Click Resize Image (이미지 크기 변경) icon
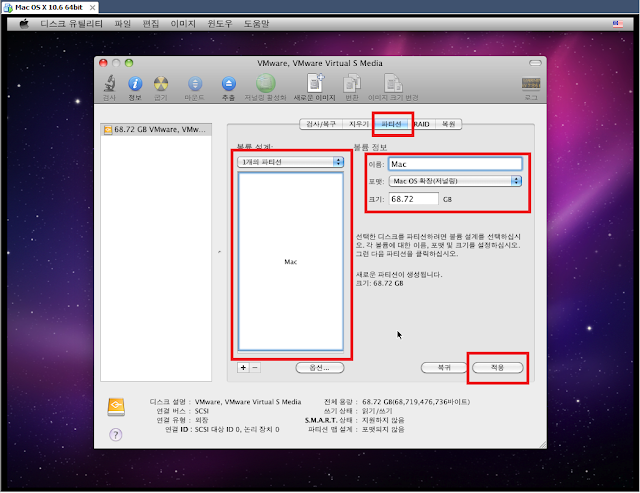Viewport: 640px width, 493px height. [x=393, y=83]
